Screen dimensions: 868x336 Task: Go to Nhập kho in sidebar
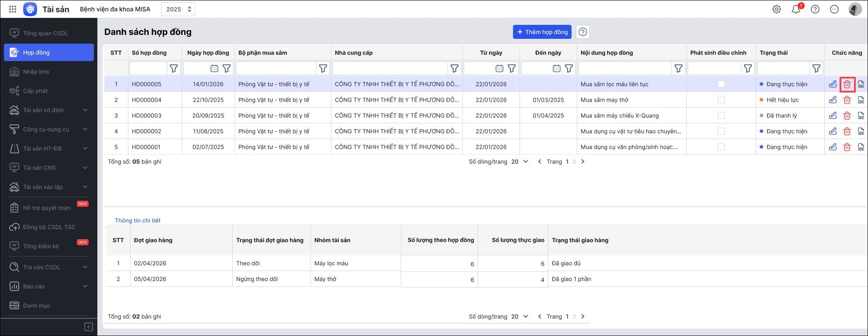36,72
